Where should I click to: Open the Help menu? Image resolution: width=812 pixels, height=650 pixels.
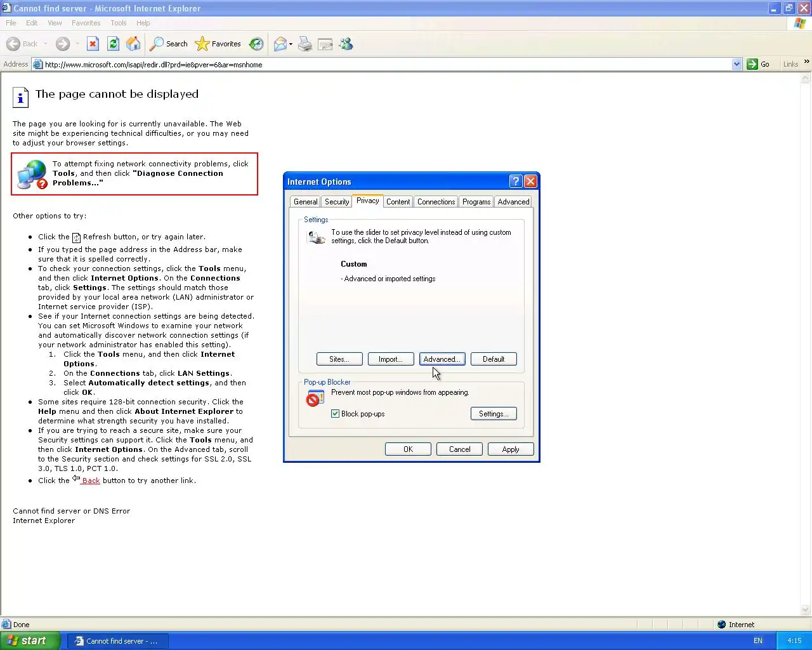(143, 23)
